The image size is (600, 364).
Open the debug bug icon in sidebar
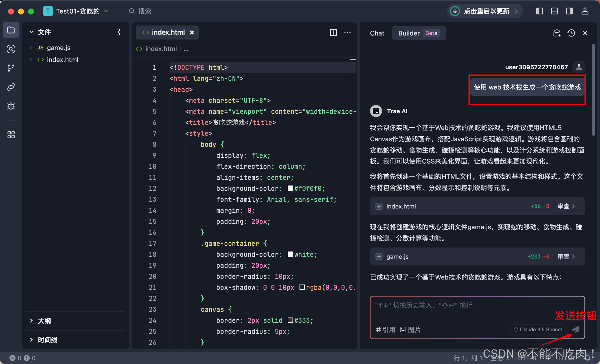[11, 106]
